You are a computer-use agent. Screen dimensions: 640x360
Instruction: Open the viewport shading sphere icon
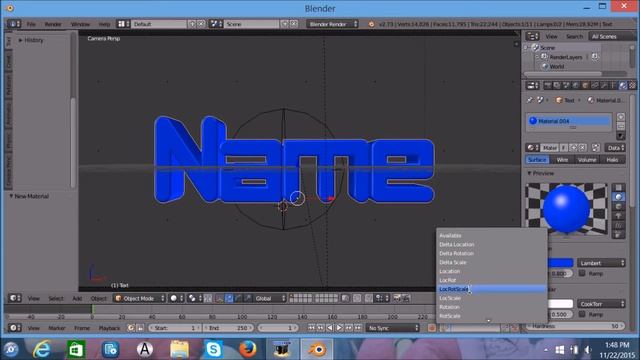(176, 298)
